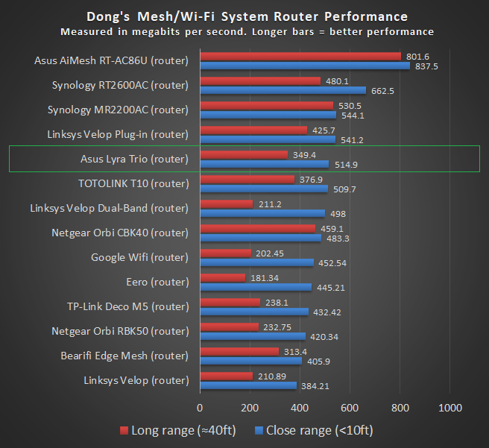The image size is (489, 448).
Task: Select the label "Eero (router)"
Action: click(157, 283)
